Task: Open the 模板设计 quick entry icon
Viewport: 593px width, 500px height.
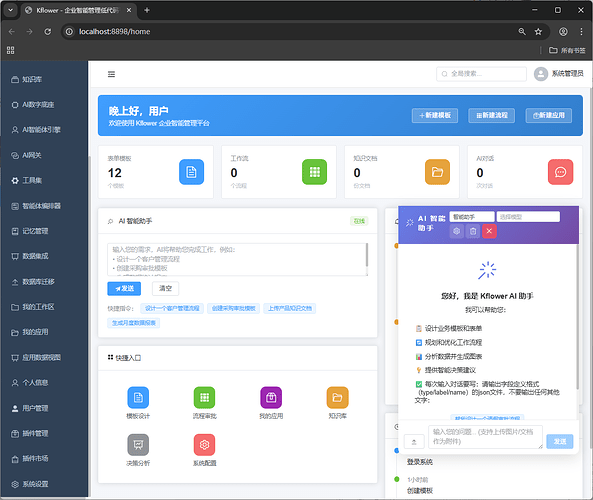Action: (x=138, y=398)
